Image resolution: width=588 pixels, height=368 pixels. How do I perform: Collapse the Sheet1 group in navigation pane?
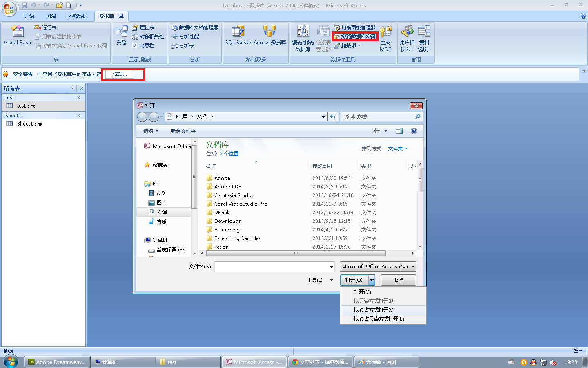point(79,116)
